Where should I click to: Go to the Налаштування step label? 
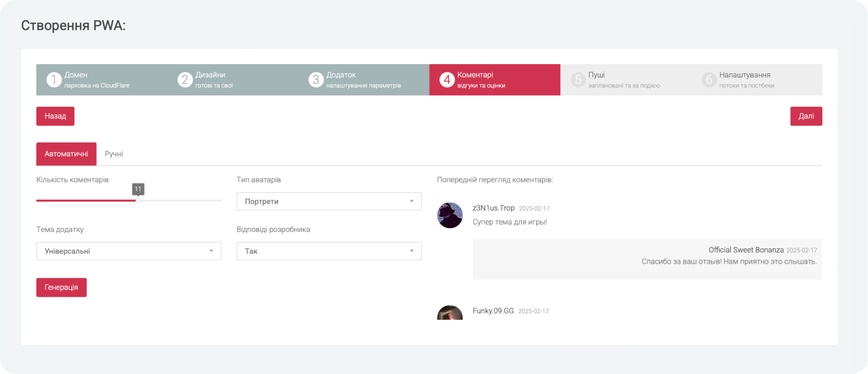(745, 75)
